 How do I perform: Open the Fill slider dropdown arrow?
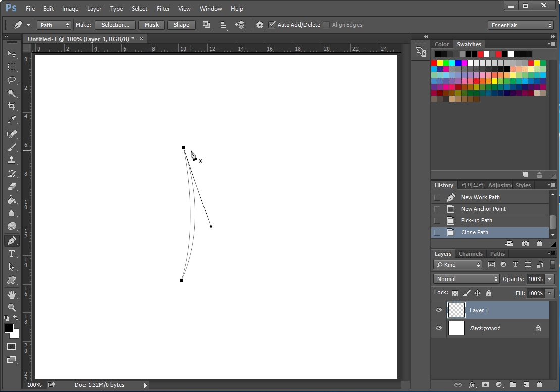550,293
